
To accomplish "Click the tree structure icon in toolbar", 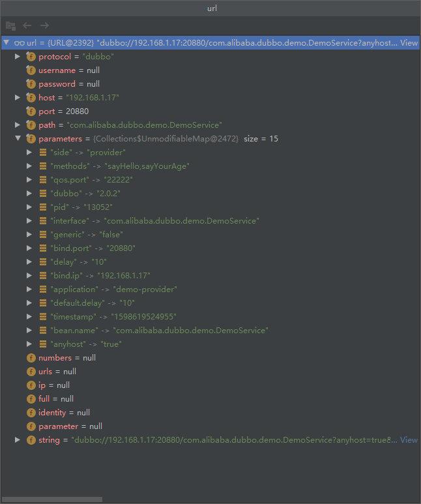I will [10, 25].
